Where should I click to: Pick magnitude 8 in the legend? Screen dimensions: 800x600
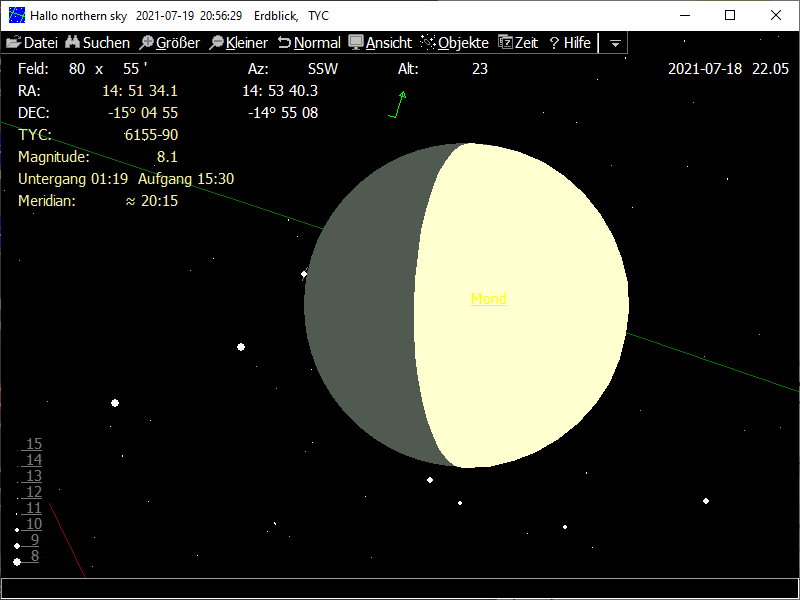(x=35, y=556)
